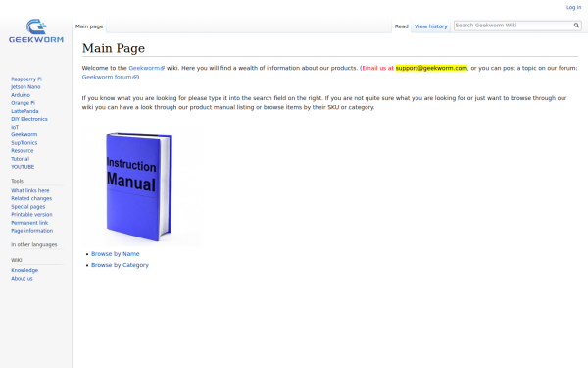Click the Instruction Manual book image
Screen dimensions: 588x368
tap(142, 185)
